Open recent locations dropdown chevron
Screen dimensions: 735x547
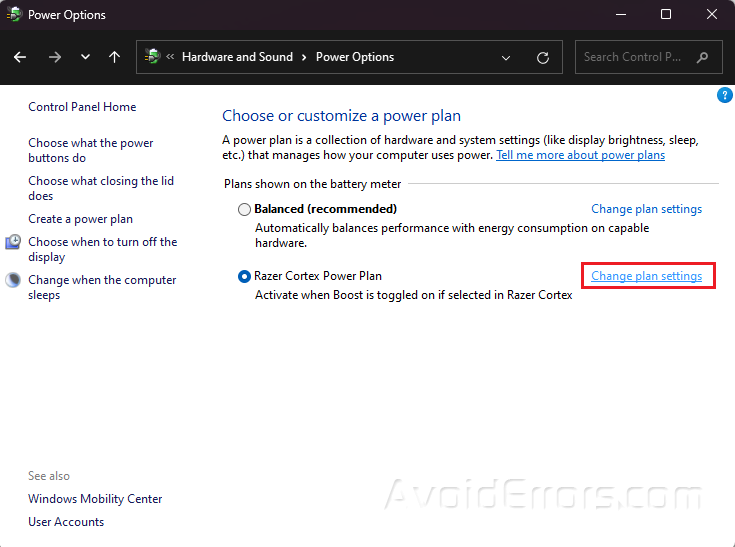click(x=85, y=57)
